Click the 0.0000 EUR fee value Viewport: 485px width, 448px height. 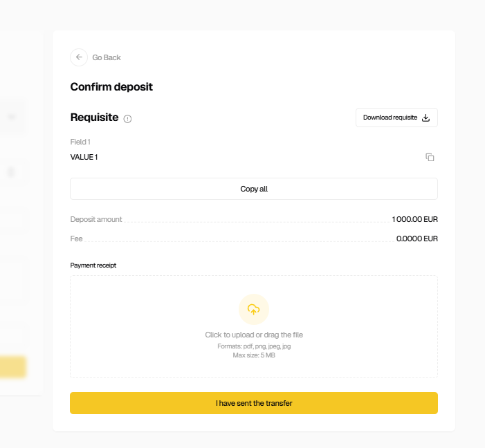417,239
